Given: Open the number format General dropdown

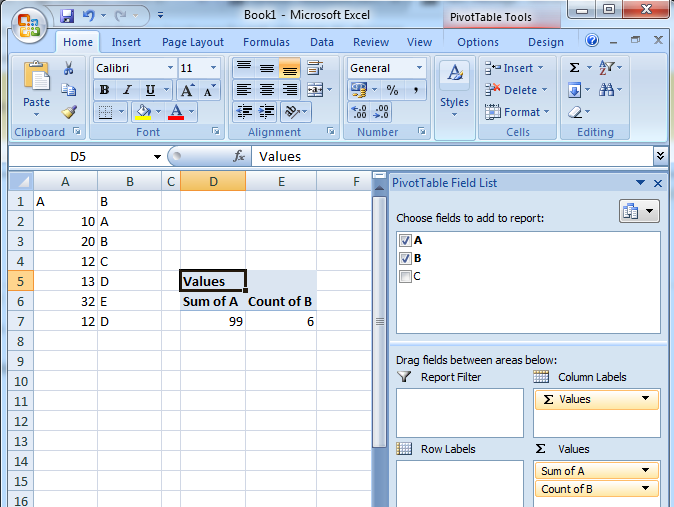Looking at the screenshot, I should [419, 68].
